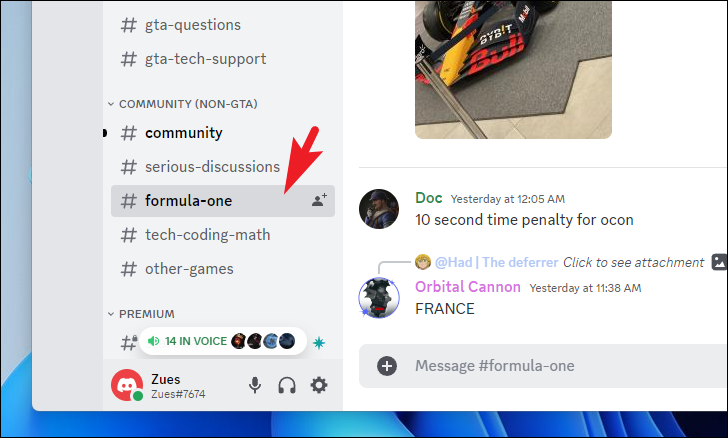Screen dimensions: 728x438
Task: Open serious-discussions channel
Action: (x=223, y=167)
